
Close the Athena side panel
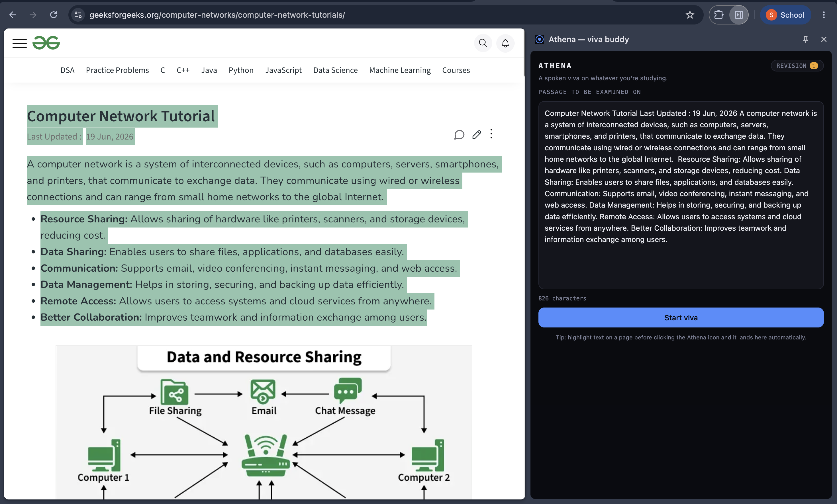pyautogui.click(x=824, y=39)
